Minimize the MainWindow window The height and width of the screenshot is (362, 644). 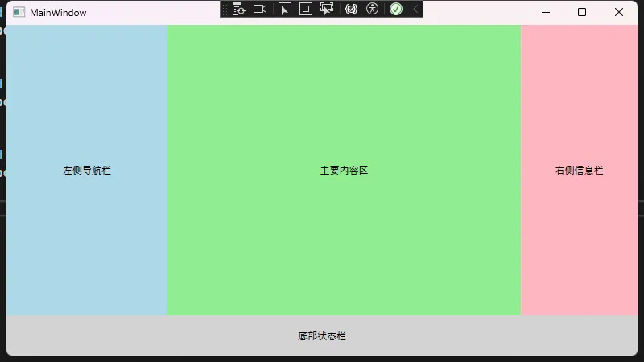545,12
